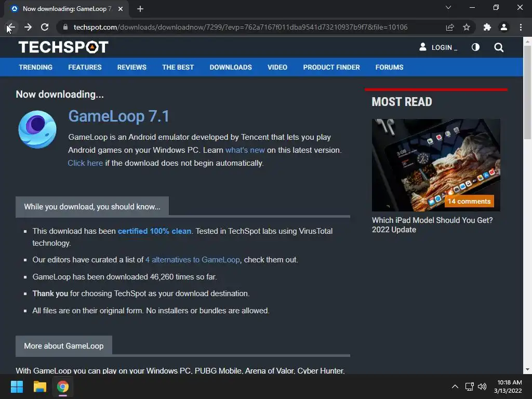Close the Now downloading: GameLoop tab
This screenshot has width=532, height=399.
121,9
